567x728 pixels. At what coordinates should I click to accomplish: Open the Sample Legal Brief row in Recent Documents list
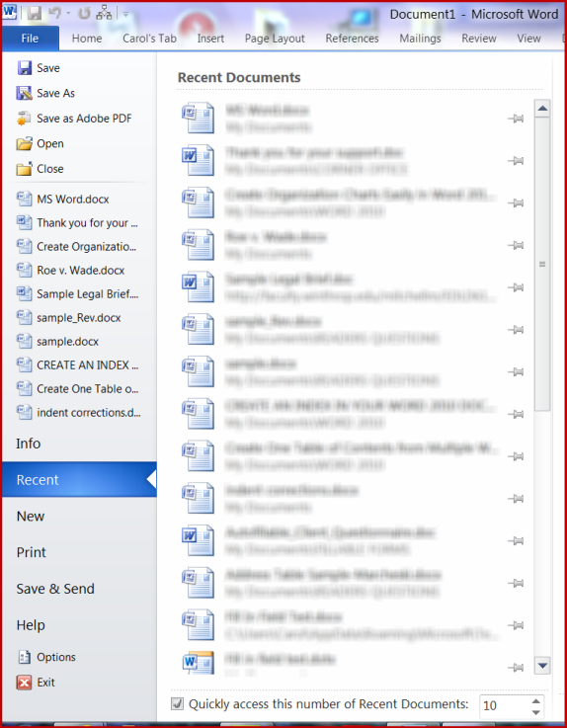pos(354,287)
